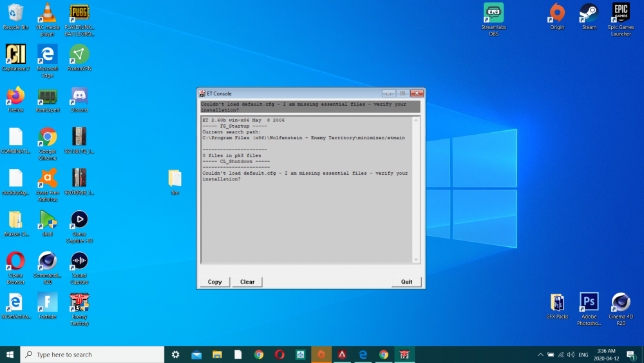Select the 92010958_1 image file
Viewport: 644px width, 363px height.
79,182
